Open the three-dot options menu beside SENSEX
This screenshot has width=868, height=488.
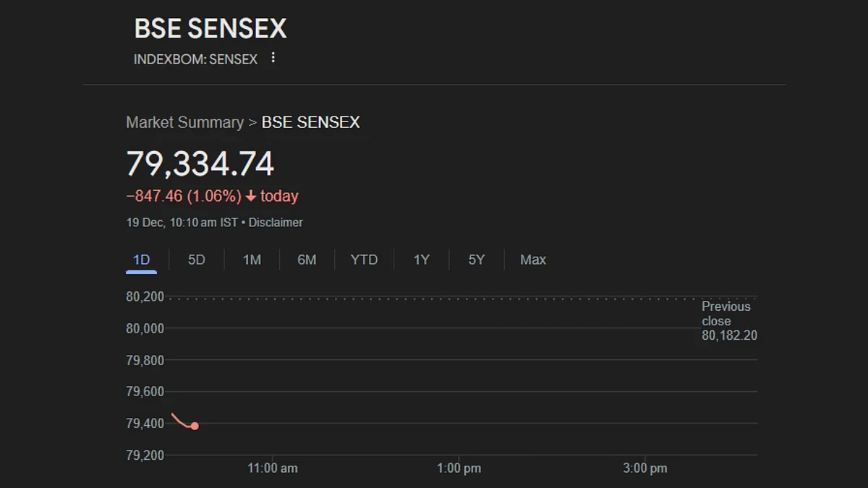(273, 58)
